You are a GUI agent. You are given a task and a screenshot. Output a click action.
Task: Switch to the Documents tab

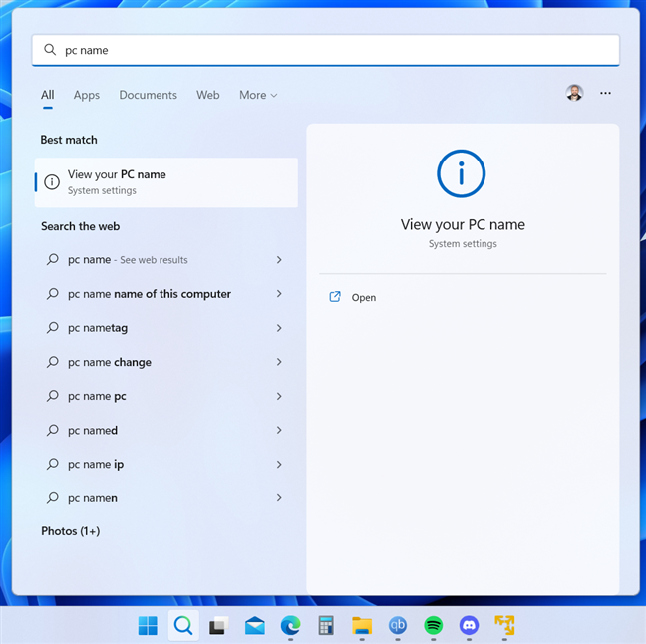[148, 95]
